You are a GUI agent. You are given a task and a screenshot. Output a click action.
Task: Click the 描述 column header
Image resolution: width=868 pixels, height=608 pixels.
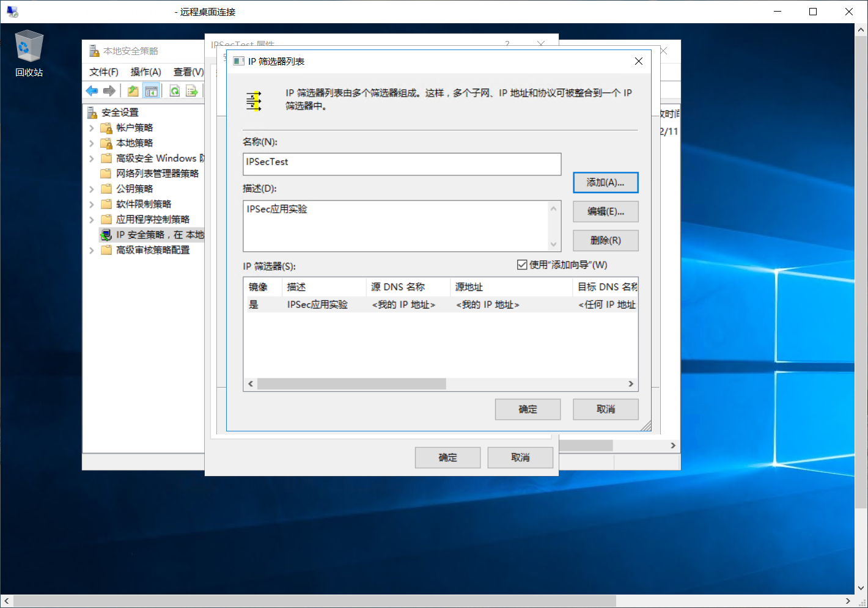tap(324, 287)
